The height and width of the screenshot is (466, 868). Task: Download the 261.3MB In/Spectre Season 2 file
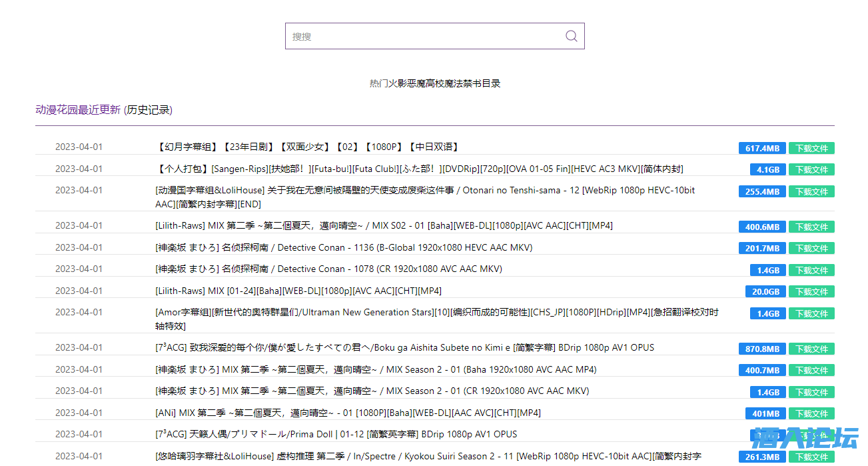[811, 457]
